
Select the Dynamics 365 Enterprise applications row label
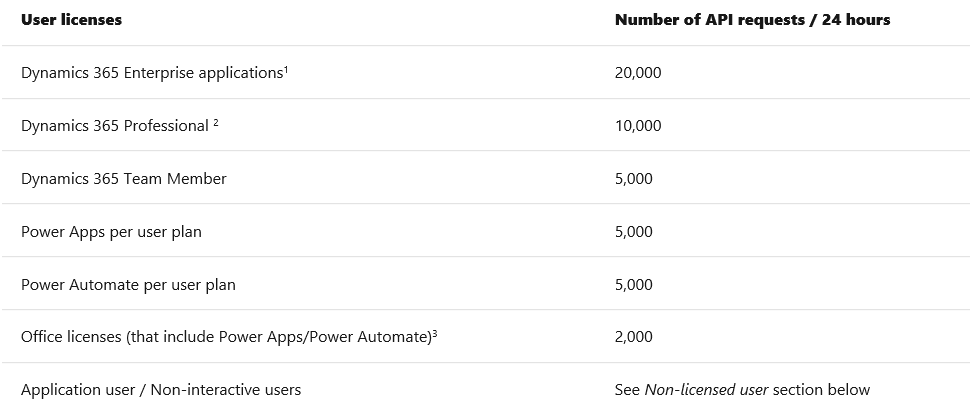[x=151, y=73]
